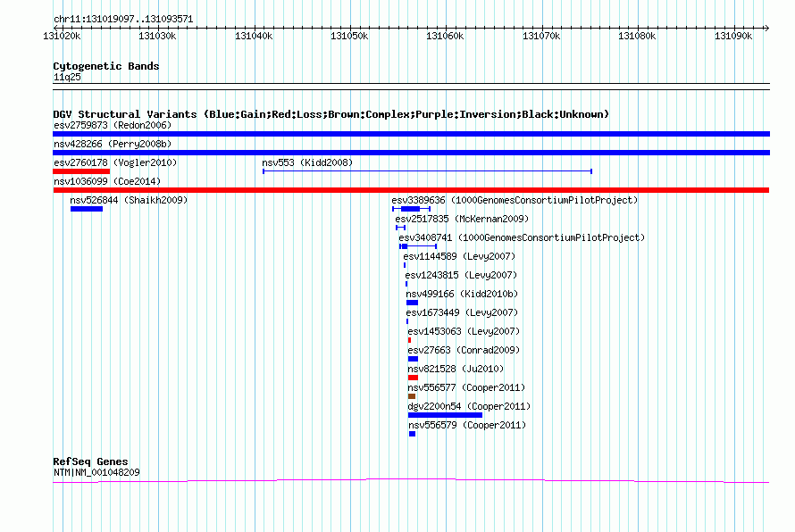Open the nsv821528 (Ju2010) label

pyautogui.click(x=456, y=369)
